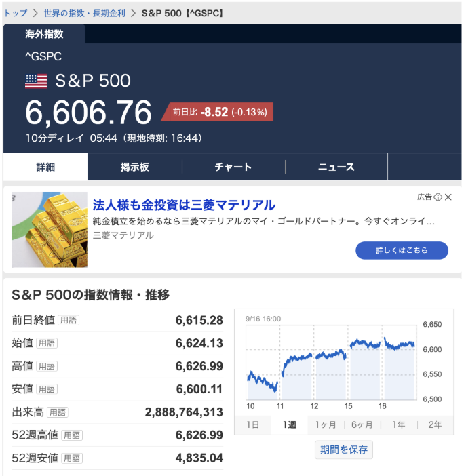The width and height of the screenshot is (464, 476).
Task: Go to the トップ breadcrumb link
Action: 16,13
